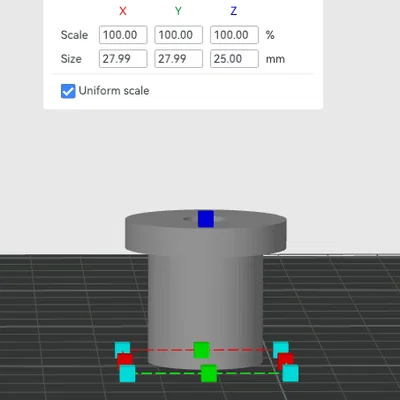Toggle the Uniform scale checkbox
400x400 pixels.
point(68,91)
